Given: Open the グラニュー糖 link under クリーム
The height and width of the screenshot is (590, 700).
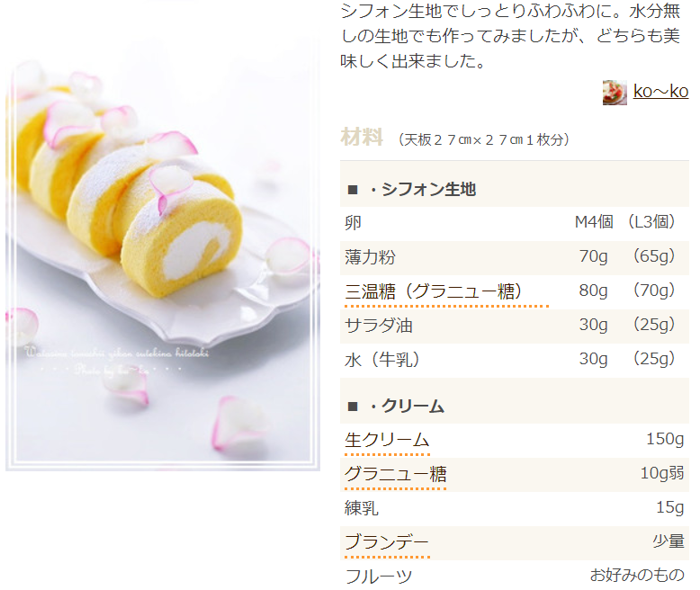Looking at the screenshot, I should click(395, 474).
